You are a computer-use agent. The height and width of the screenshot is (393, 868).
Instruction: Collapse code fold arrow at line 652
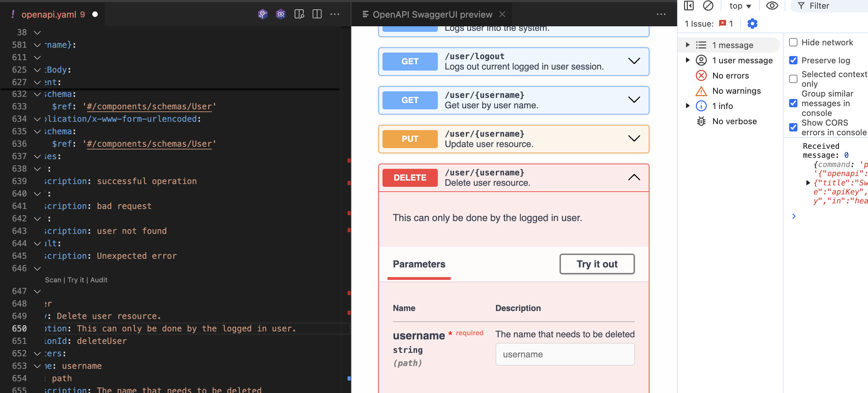tap(37, 354)
